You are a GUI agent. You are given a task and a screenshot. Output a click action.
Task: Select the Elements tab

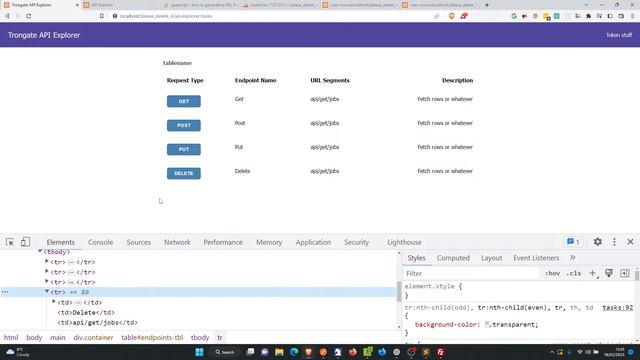coord(60,242)
